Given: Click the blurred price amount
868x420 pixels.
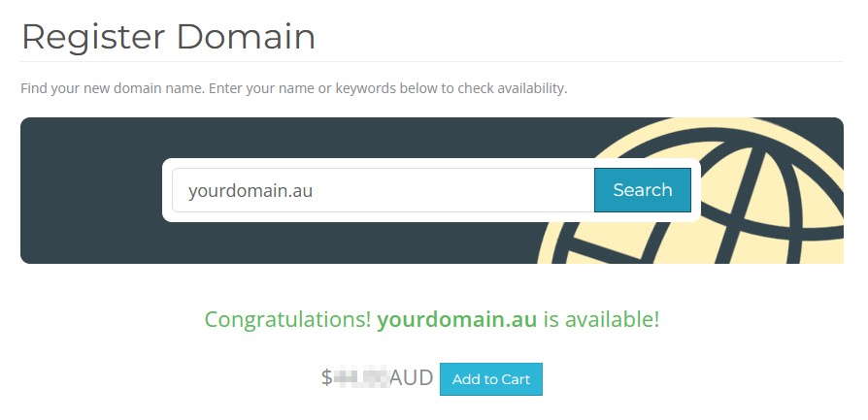Looking at the screenshot, I should [361, 378].
